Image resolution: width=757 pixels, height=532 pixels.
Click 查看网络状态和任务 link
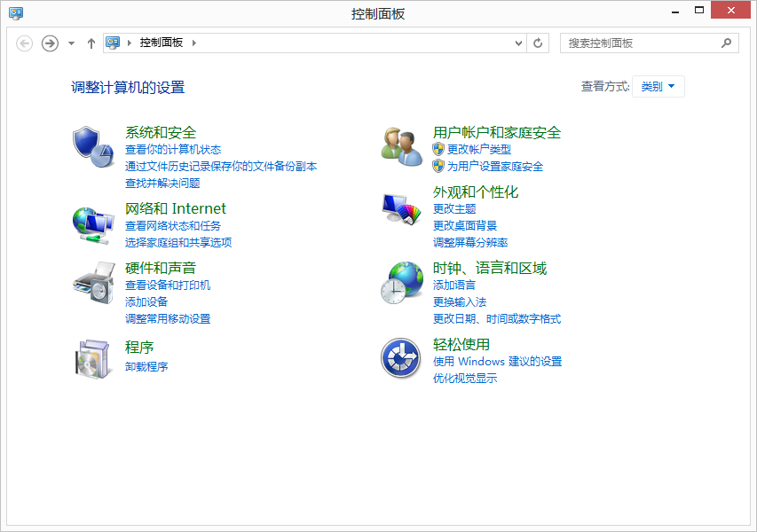pyautogui.click(x=173, y=226)
